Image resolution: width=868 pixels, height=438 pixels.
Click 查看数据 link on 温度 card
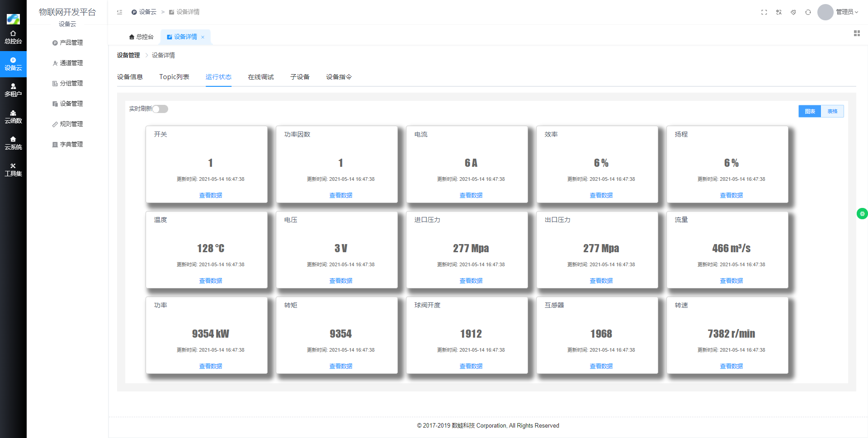click(211, 281)
